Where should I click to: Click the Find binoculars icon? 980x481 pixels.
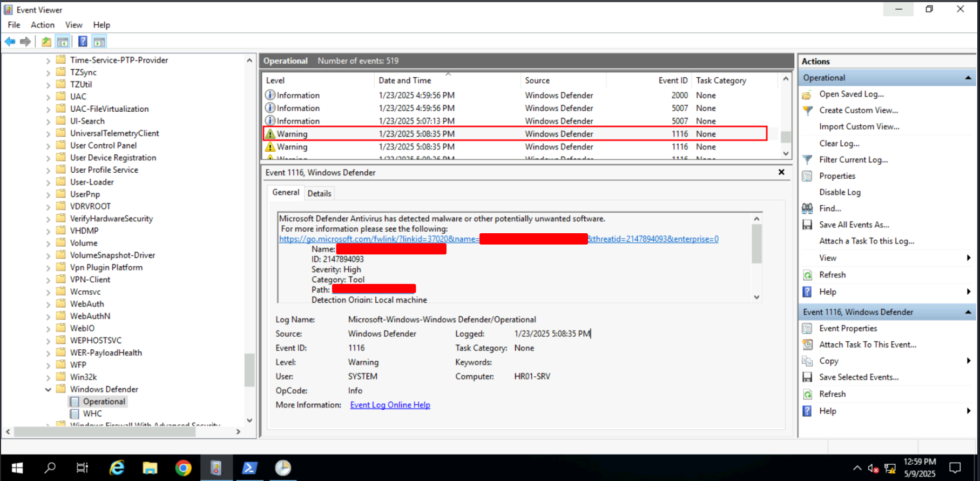[807, 208]
